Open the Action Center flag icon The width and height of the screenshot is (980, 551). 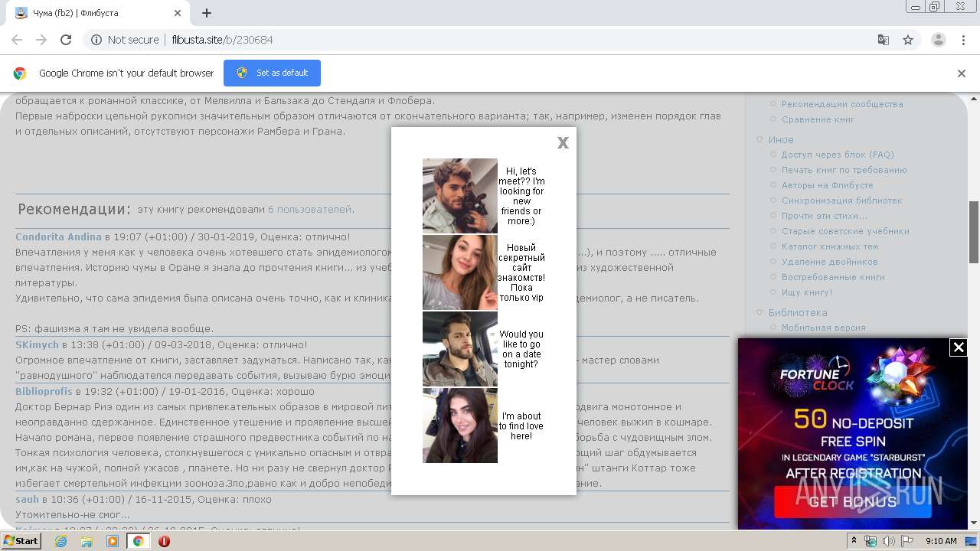coord(907,541)
